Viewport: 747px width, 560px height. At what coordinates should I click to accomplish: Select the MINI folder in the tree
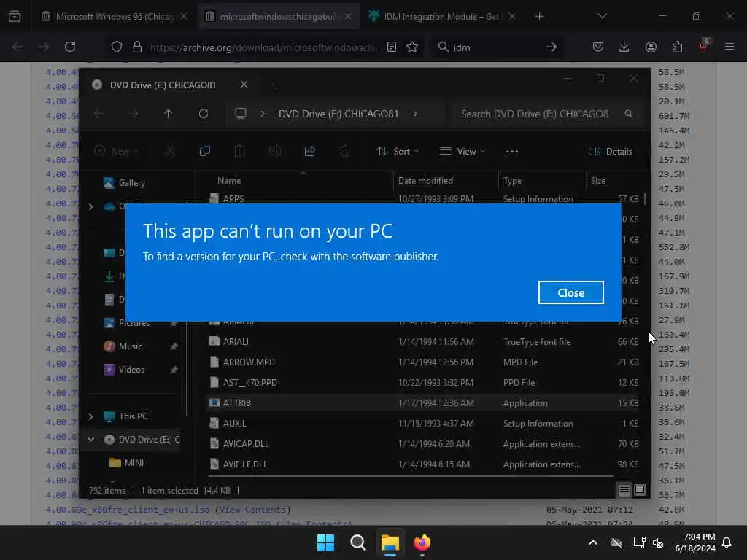134,462
